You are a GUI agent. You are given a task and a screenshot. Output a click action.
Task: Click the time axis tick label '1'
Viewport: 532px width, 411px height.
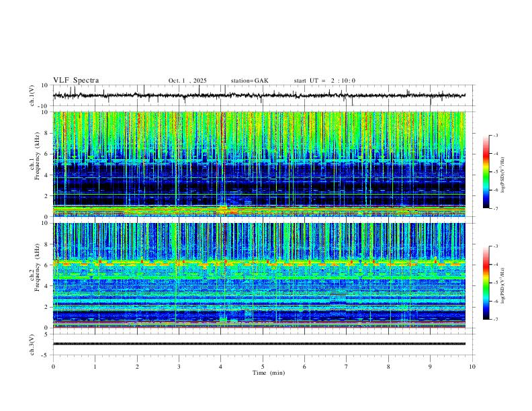click(95, 367)
